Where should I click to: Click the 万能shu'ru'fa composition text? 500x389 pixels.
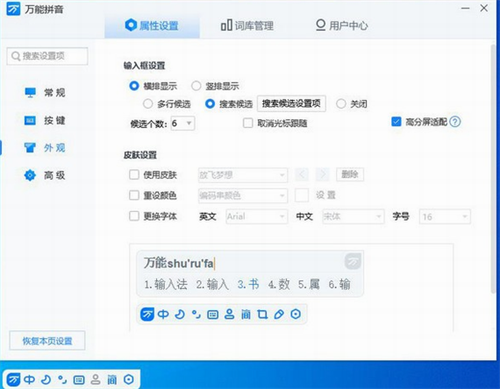click(179, 263)
